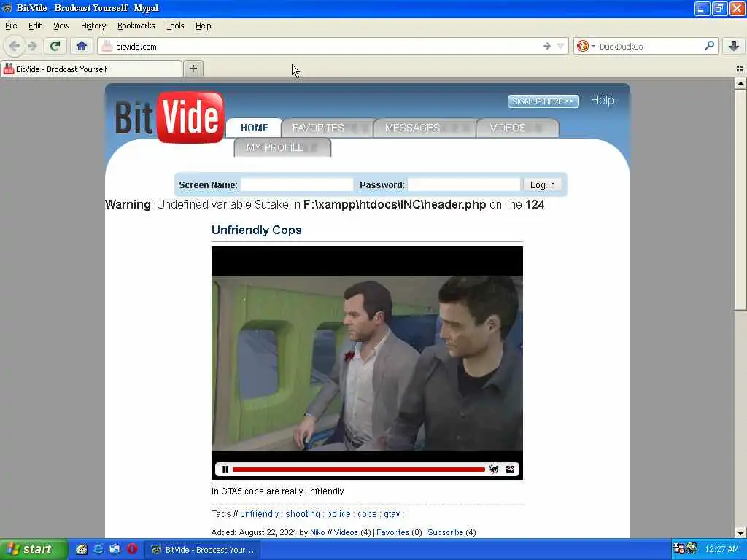The height and width of the screenshot is (560, 747).
Task: Switch to the BitVide - Brodcast Yourself browser tab
Action: coord(91,69)
